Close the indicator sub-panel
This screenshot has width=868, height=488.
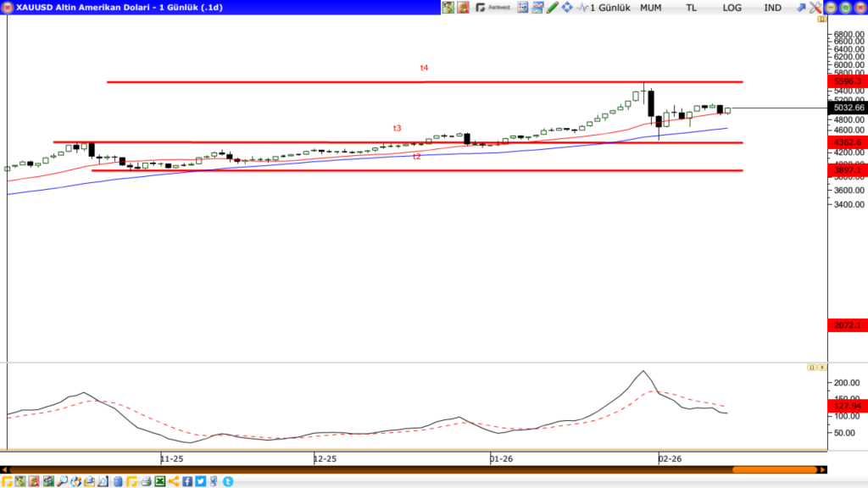(x=821, y=368)
